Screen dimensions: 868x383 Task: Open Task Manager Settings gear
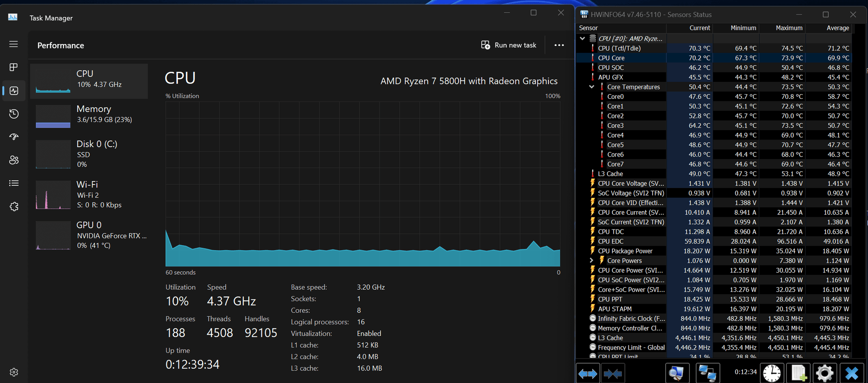coord(14,372)
